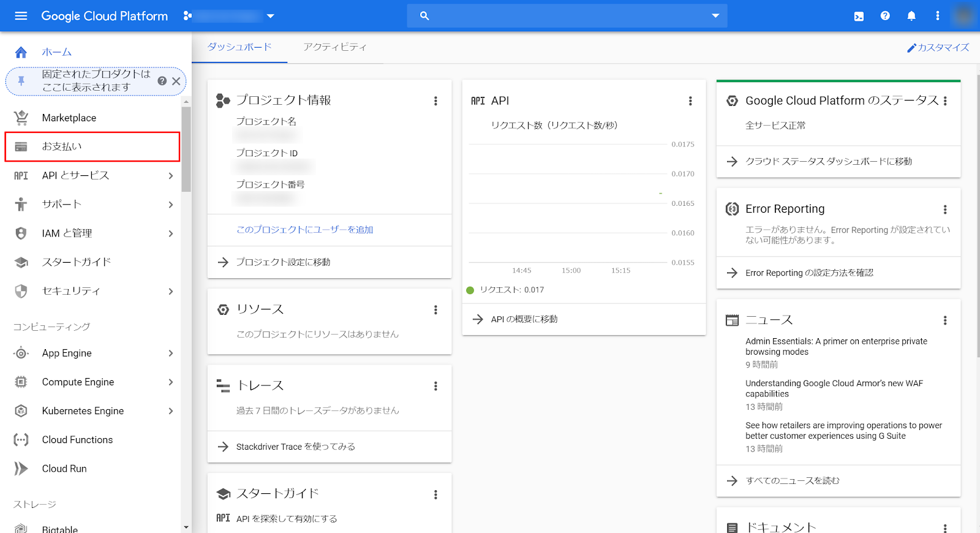Screen dimensions: 980x533
Task: Activate Cloud Shell icon
Action: (x=859, y=17)
